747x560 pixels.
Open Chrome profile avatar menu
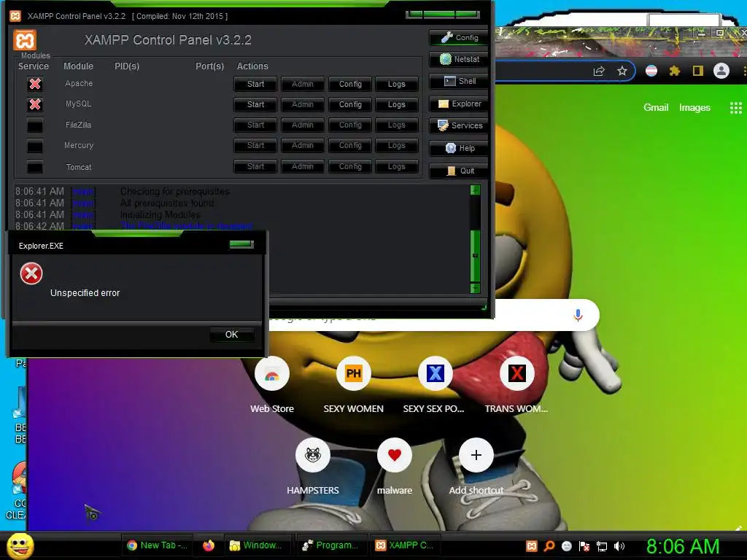[721, 71]
